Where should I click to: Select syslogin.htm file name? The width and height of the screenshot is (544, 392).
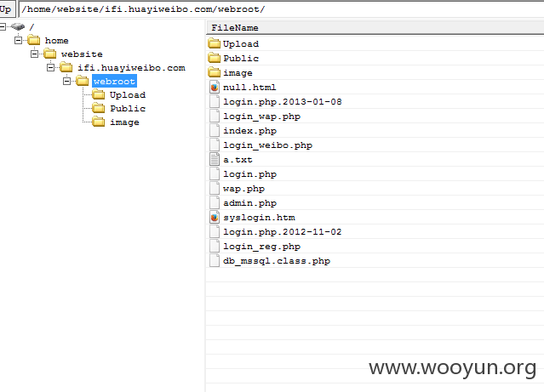259,218
